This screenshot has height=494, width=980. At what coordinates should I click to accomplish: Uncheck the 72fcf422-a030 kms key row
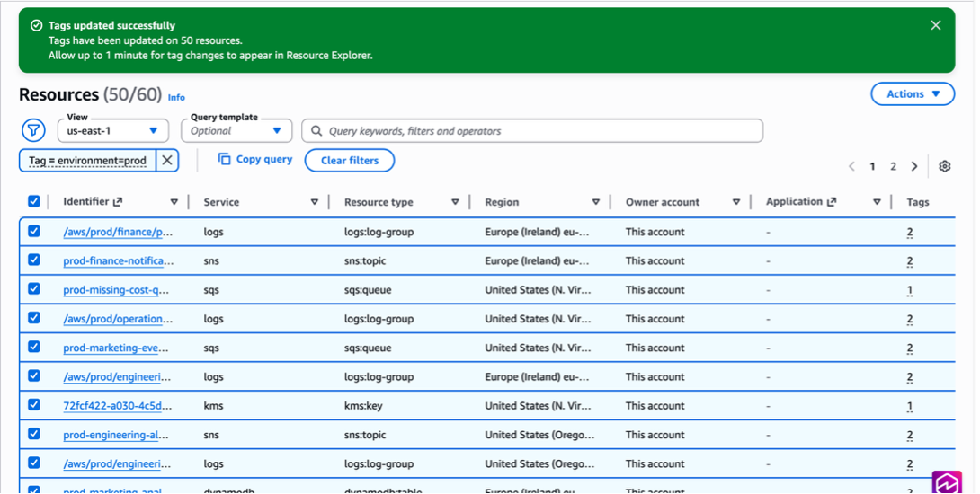pos(34,405)
